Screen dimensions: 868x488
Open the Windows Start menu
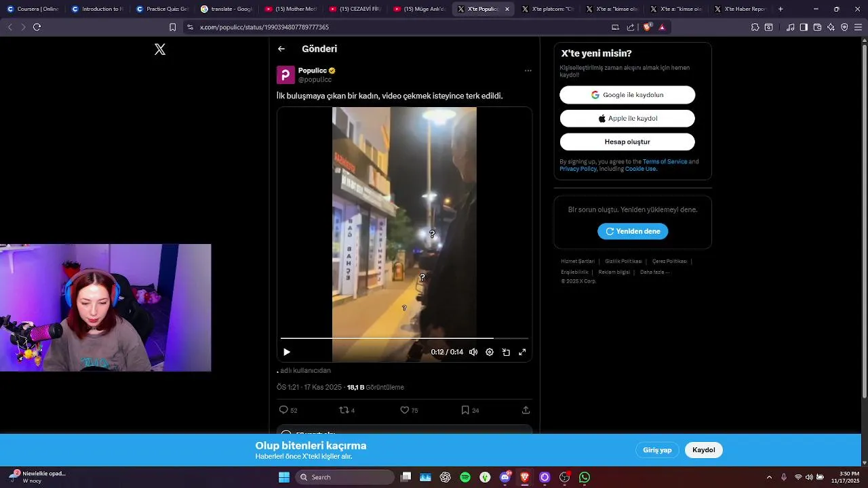pos(284,477)
